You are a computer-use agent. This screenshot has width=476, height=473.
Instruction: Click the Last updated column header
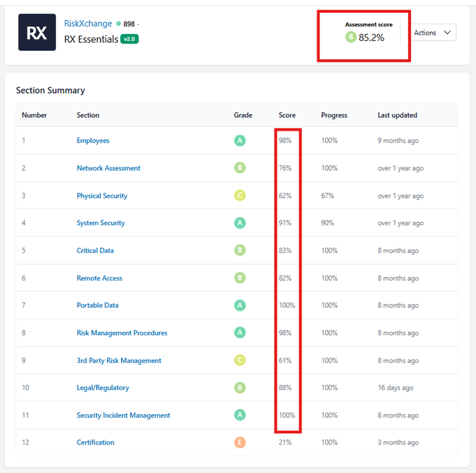click(397, 115)
